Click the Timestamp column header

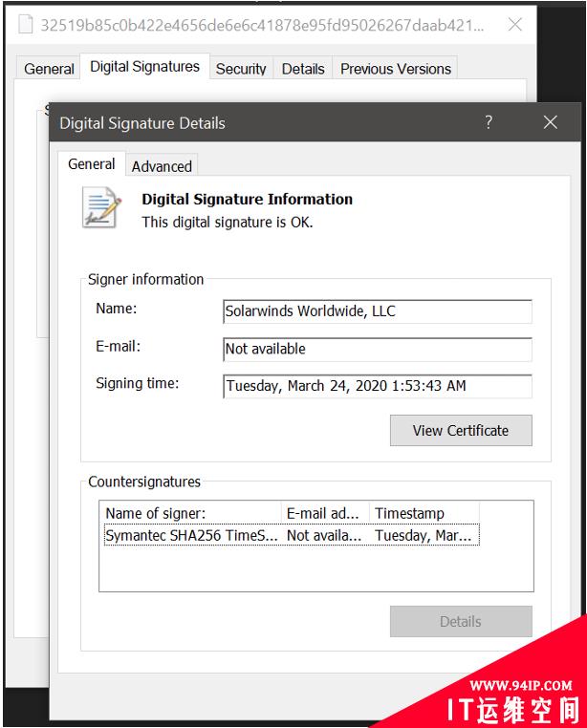pyautogui.click(x=424, y=513)
